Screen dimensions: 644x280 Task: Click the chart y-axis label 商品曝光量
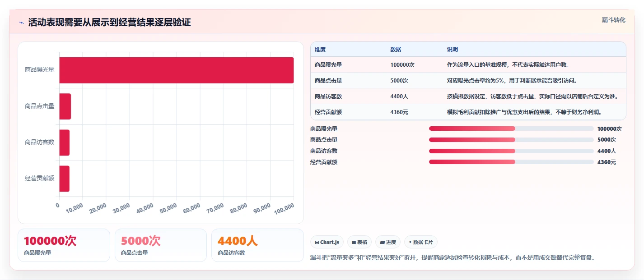(x=39, y=70)
